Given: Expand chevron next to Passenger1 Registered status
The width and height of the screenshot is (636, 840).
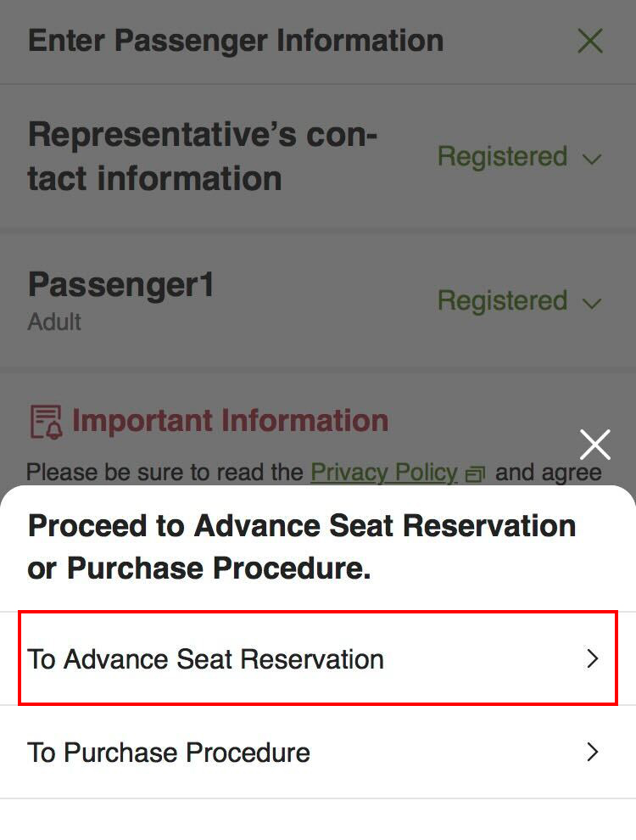Looking at the screenshot, I should (593, 303).
